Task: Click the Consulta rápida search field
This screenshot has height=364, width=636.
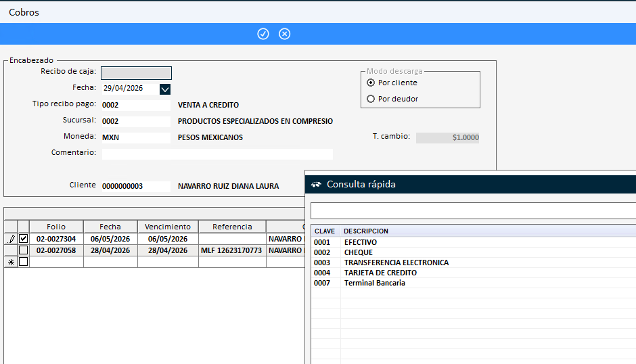Action: pyautogui.click(x=474, y=211)
